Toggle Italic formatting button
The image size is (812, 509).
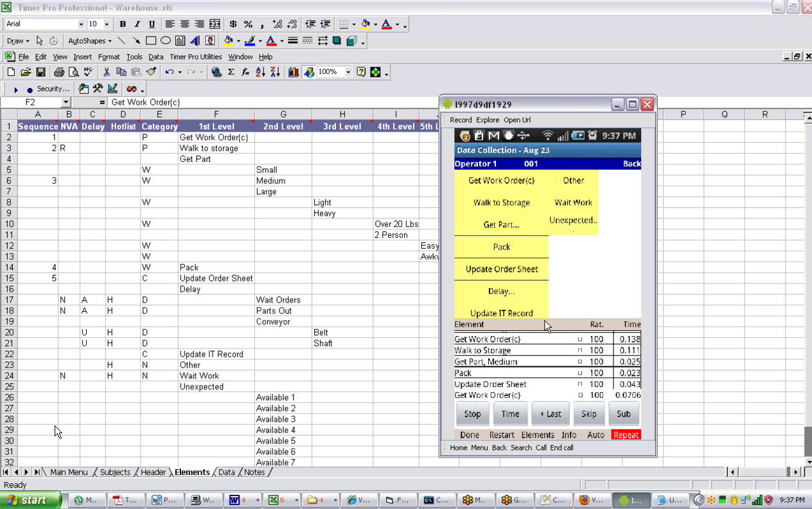[137, 24]
